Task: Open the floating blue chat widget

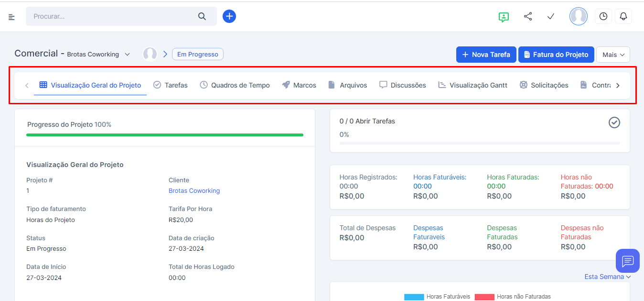Action: tap(627, 261)
